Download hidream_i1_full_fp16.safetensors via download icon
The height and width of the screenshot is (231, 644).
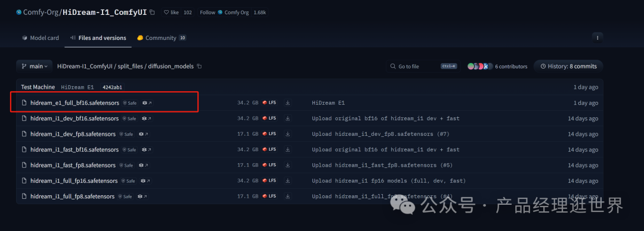[x=288, y=181]
